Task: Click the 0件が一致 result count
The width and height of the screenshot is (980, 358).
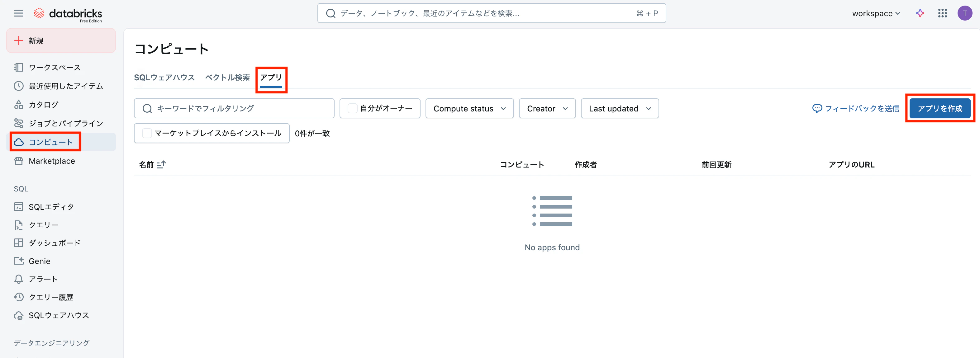Action: pyautogui.click(x=312, y=134)
